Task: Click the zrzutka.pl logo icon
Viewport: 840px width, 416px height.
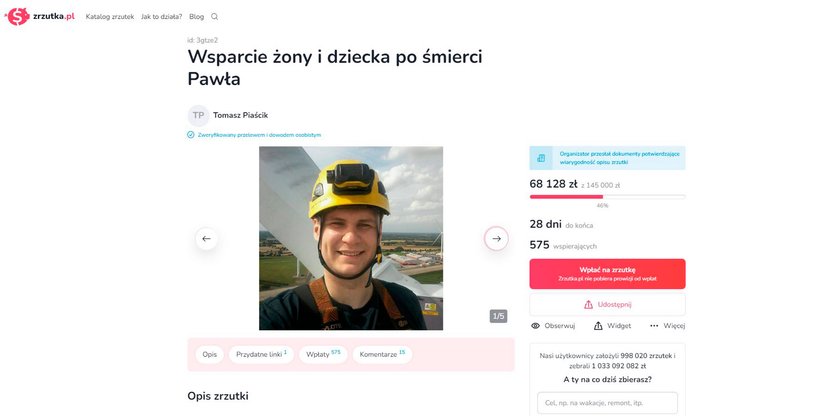Action: 17,17
